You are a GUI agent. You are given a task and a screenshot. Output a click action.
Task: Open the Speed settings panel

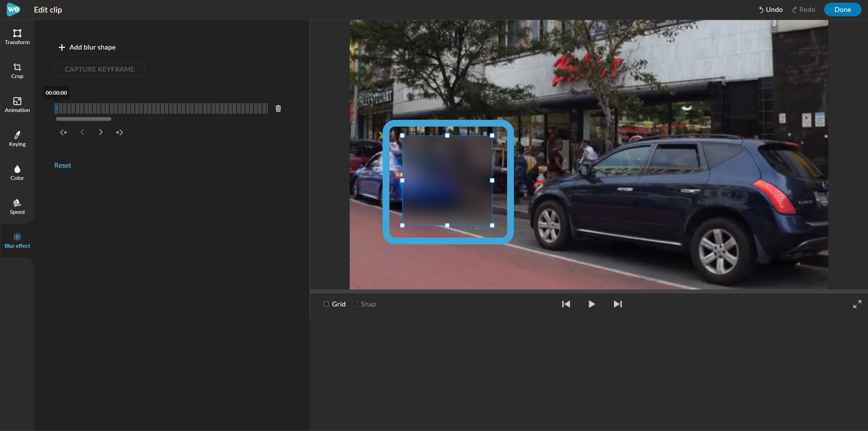pos(17,206)
